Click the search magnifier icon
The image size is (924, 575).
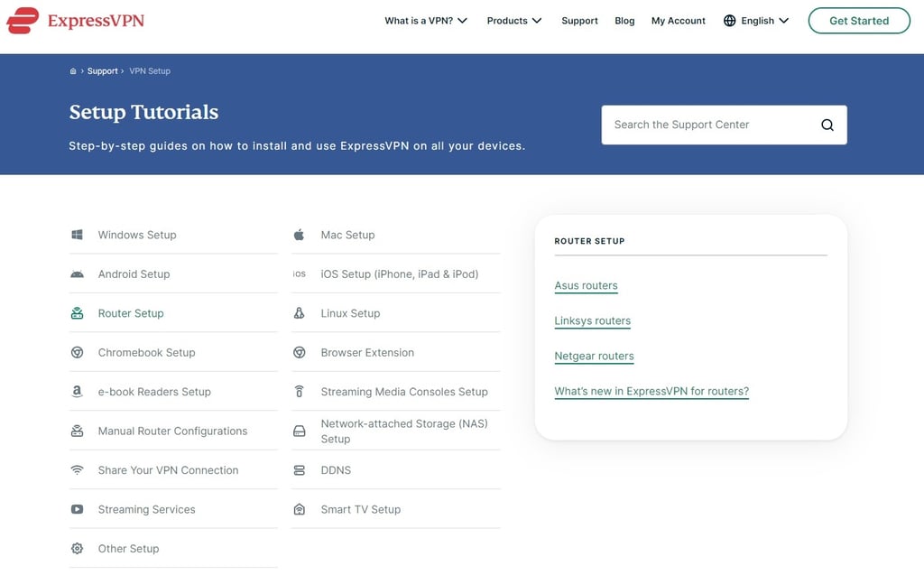[x=827, y=125]
